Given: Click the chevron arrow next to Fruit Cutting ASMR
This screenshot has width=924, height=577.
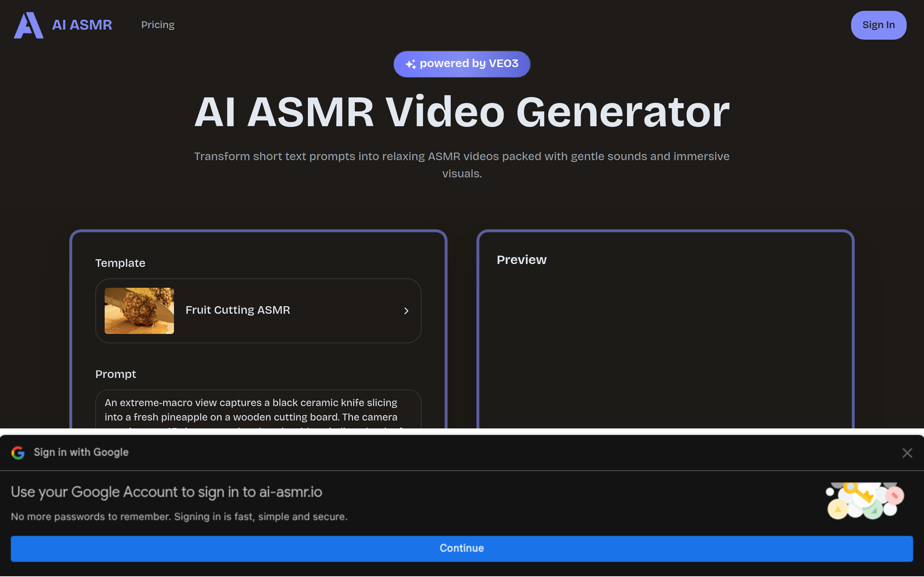Looking at the screenshot, I should (406, 310).
